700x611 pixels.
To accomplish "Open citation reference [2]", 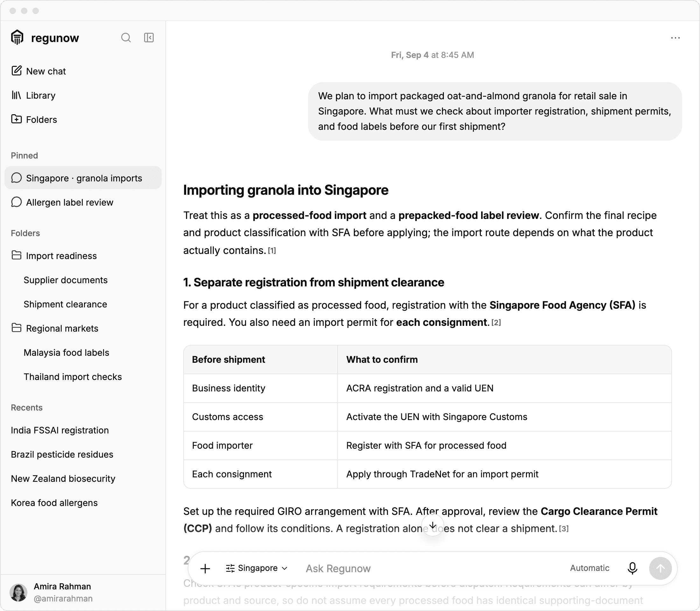I will coord(496,323).
